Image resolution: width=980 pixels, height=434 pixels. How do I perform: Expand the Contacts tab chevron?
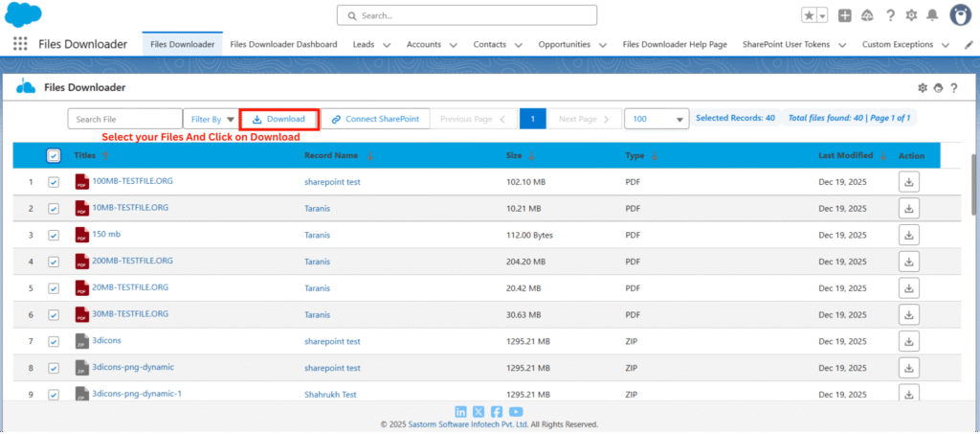click(519, 45)
